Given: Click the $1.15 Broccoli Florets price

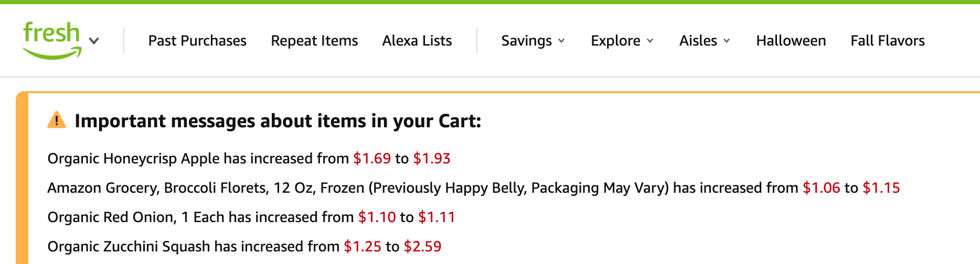Looking at the screenshot, I should (881, 188).
